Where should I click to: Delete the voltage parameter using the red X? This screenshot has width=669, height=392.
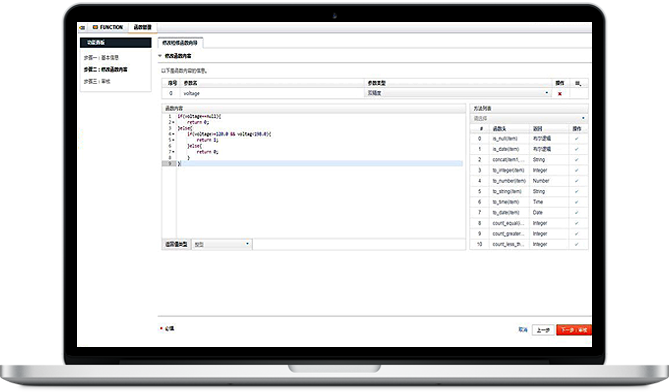point(559,94)
